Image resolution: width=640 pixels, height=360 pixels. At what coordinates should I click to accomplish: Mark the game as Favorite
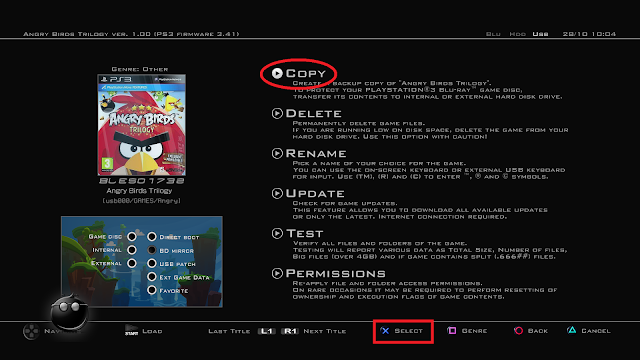coord(152,290)
